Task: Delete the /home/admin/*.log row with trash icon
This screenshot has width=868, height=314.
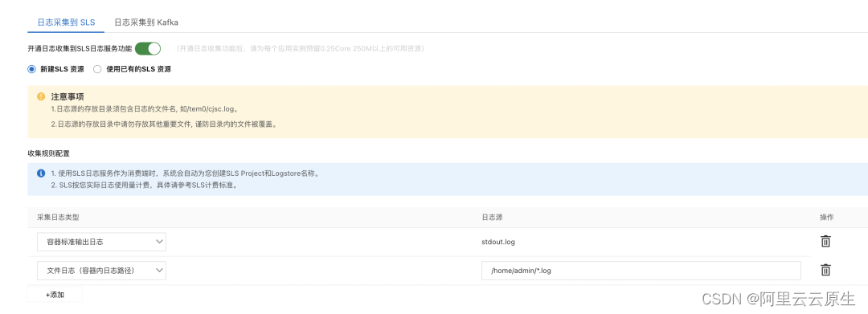Action: click(825, 270)
